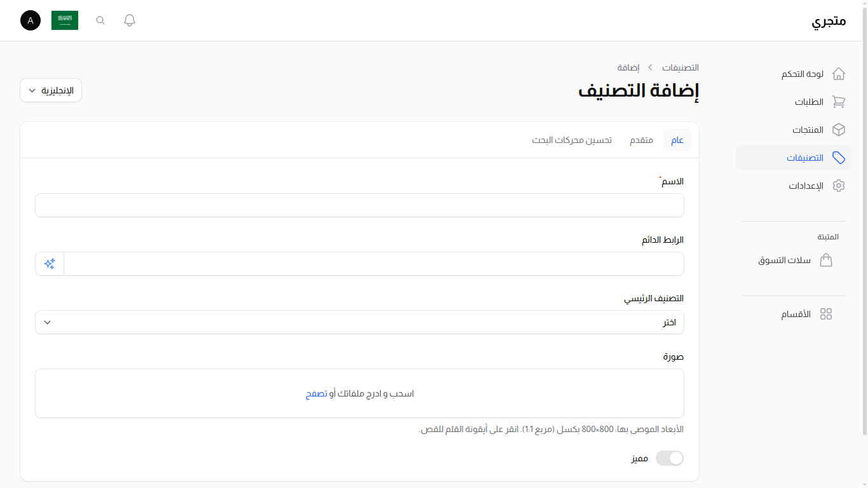Click the AI sparkle icon beside permalink field

tap(49, 263)
